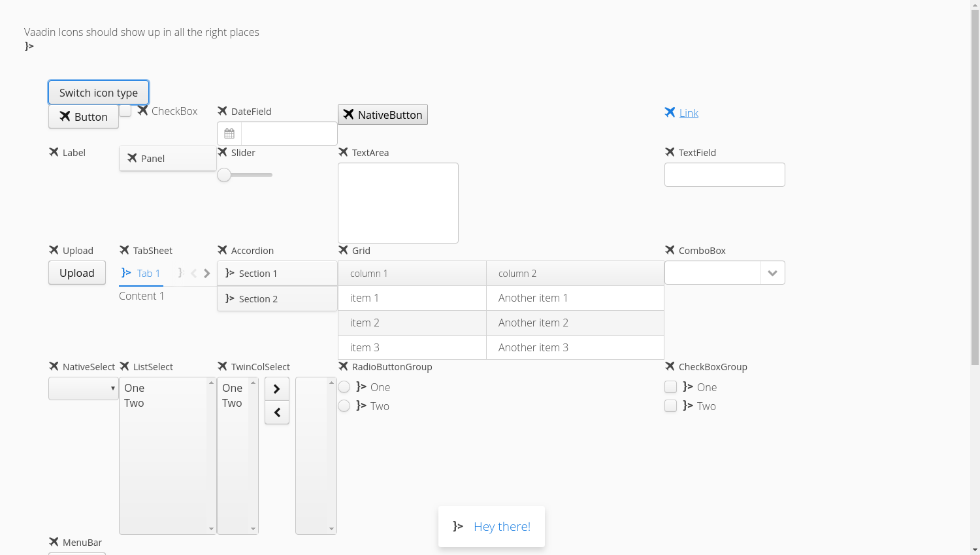Click the airplane icon before ListSelect caption

click(x=124, y=366)
